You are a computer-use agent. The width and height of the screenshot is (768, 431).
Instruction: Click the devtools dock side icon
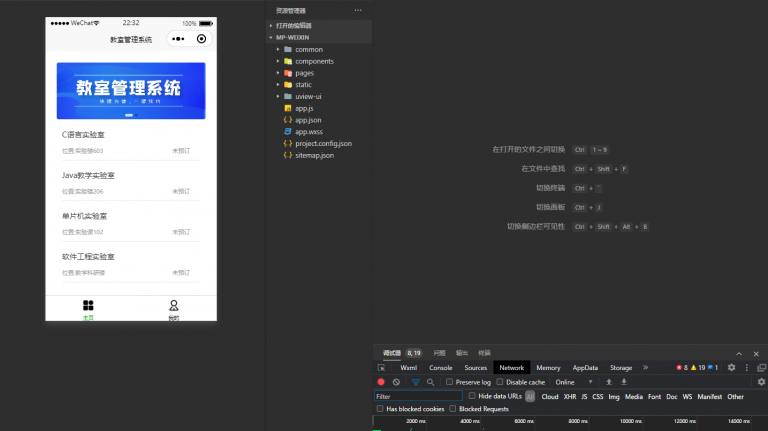pyautogui.click(x=762, y=367)
